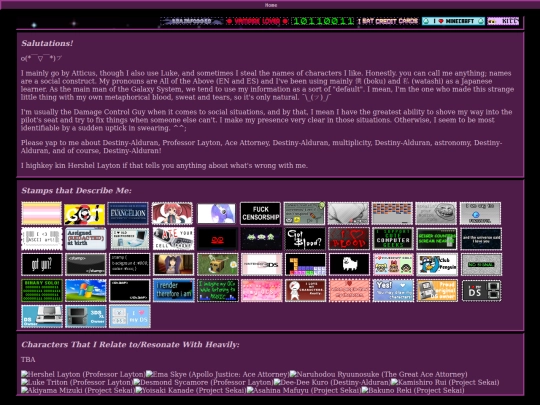Click the green binary 10110011 blinkie

click(x=323, y=21)
